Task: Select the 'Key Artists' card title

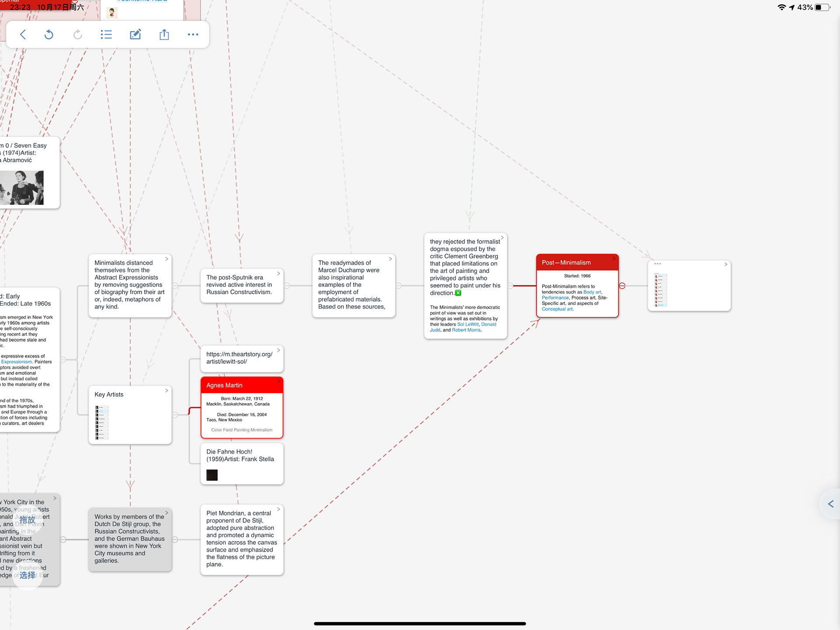Action: tap(109, 394)
